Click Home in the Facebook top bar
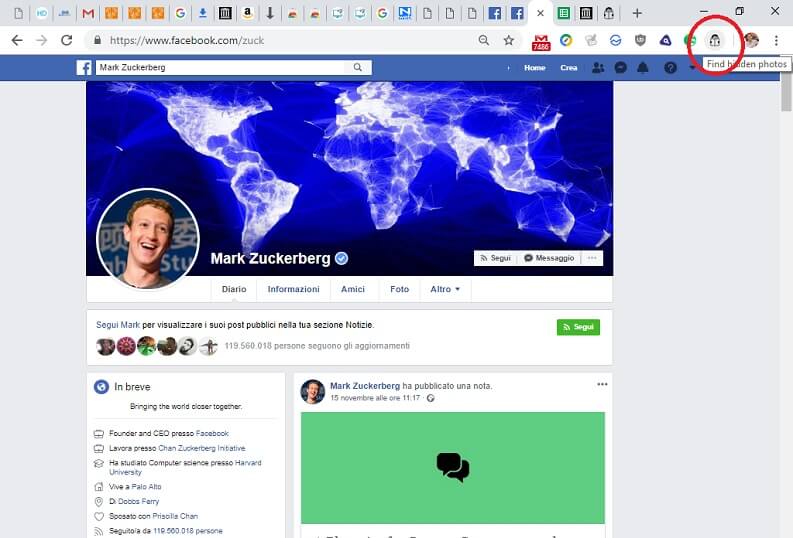Viewport: 793px width, 538px height. coord(535,67)
